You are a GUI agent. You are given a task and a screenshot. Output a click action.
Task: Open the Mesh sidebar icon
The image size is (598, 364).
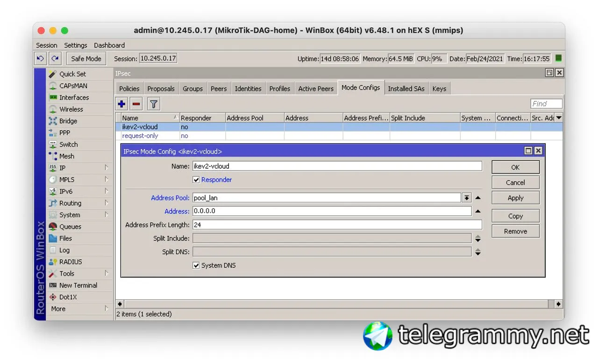click(53, 156)
